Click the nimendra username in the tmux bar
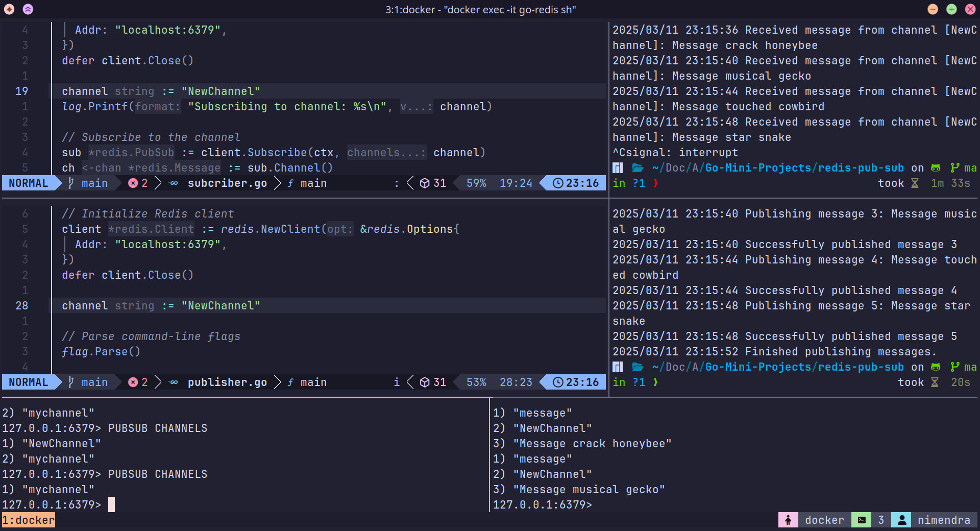The height and width of the screenshot is (531, 980). click(944, 520)
